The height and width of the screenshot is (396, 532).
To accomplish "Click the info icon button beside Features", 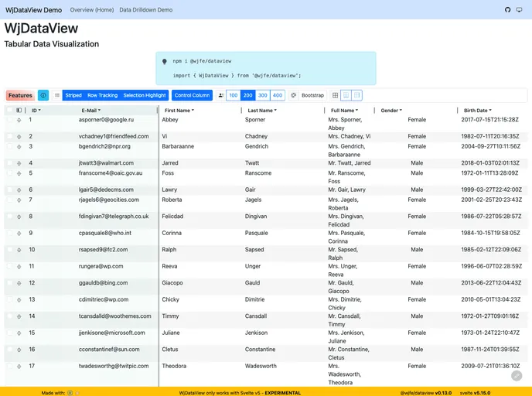I will (43, 95).
